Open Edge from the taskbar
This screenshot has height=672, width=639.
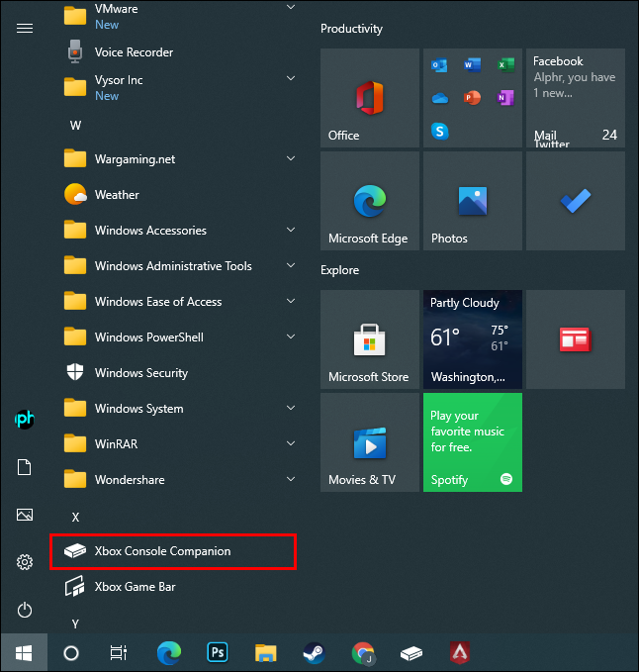[x=169, y=653]
